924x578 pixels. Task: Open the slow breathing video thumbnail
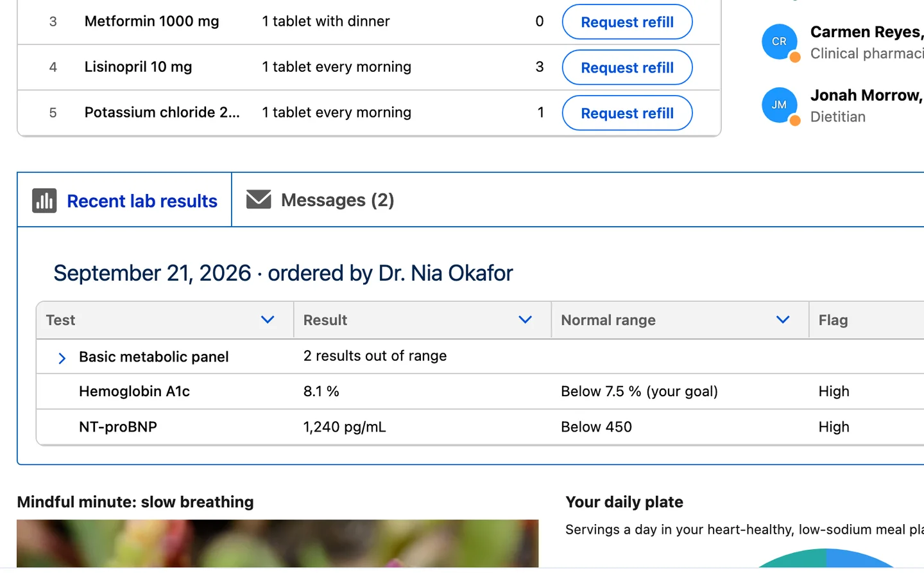click(x=278, y=543)
